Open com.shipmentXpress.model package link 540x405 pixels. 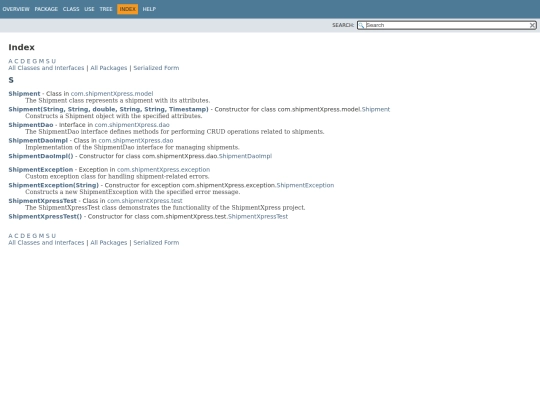pyautogui.click(x=112, y=94)
